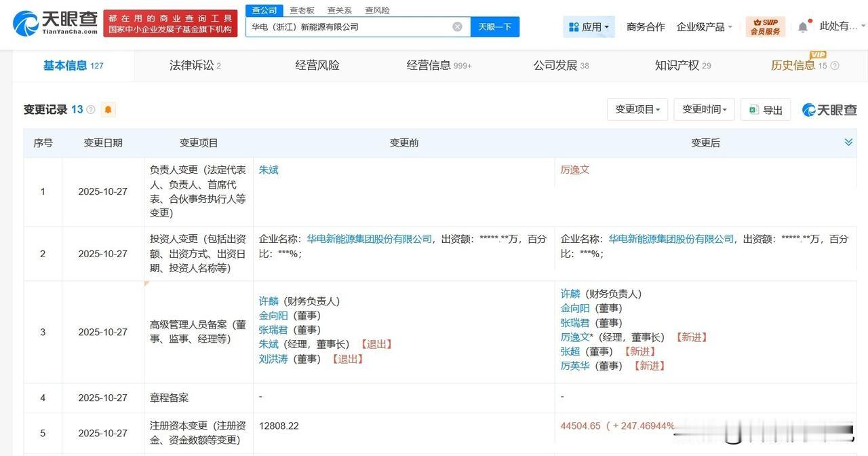This screenshot has width=868, height=456.
Task: Open 张超 link marked 新进
Action: pyautogui.click(x=570, y=351)
